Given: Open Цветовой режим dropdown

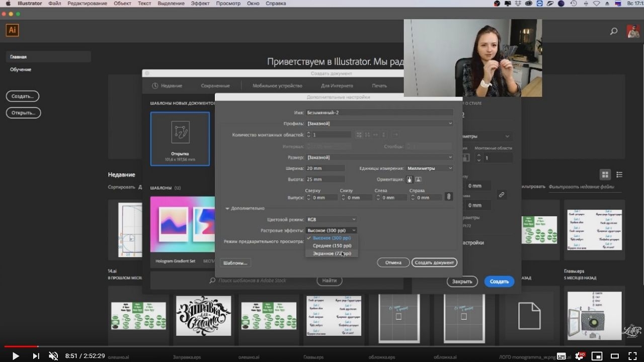Looking at the screenshot, I should click(332, 219).
